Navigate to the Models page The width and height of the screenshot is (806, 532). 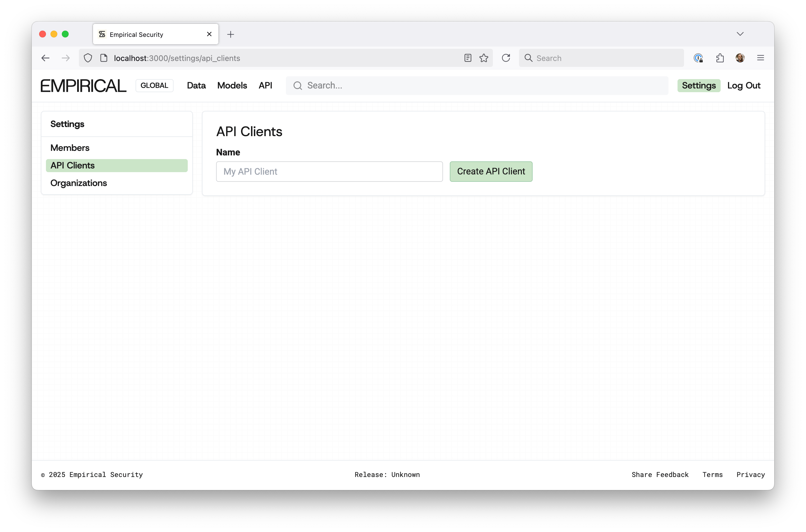point(232,86)
